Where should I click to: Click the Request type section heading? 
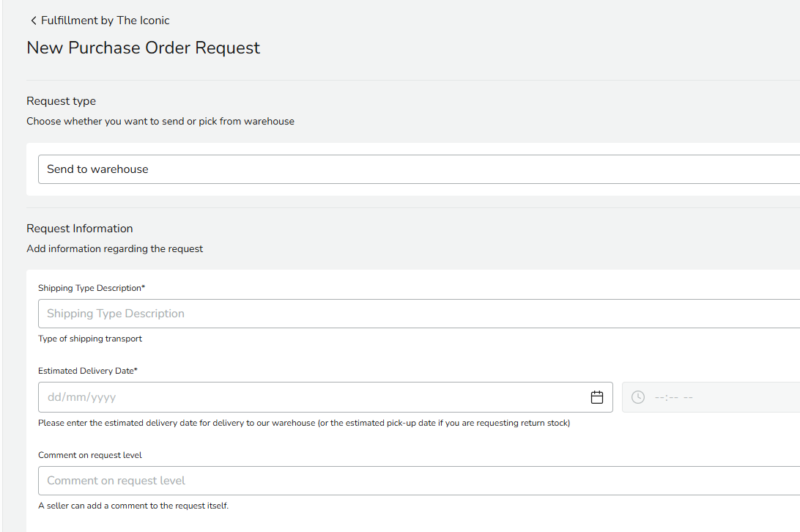[x=62, y=101]
